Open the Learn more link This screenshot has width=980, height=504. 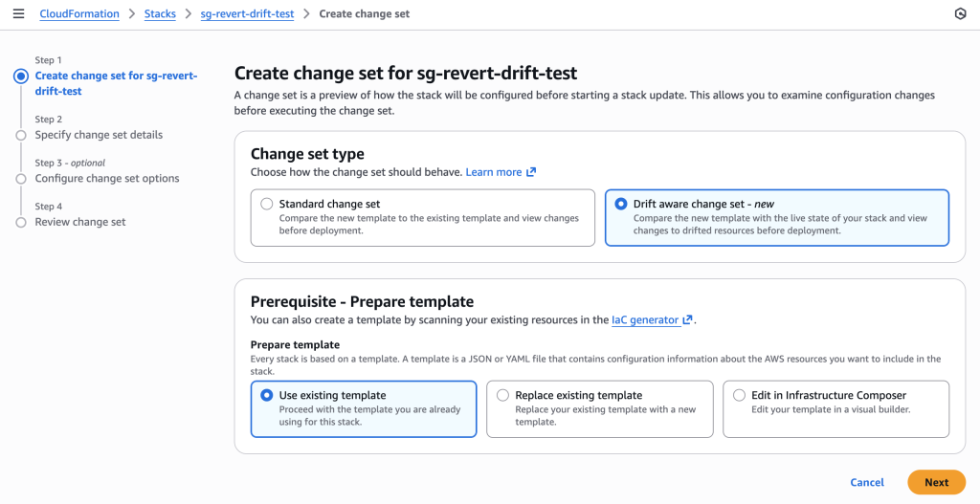click(x=494, y=172)
